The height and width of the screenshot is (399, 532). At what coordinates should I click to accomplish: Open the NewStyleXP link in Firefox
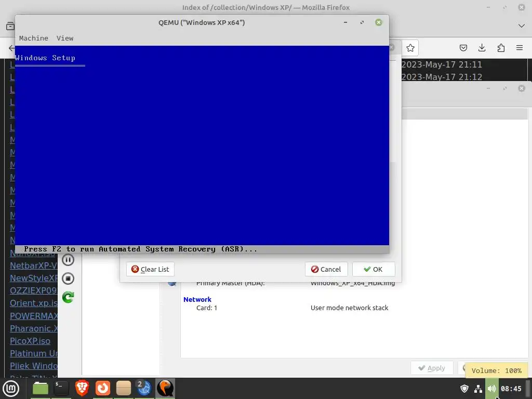[x=33, y=278]
